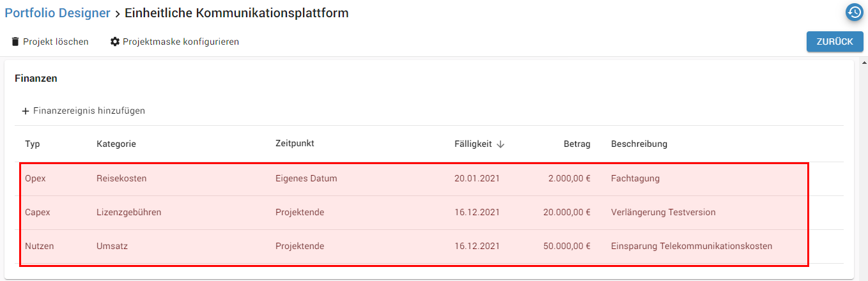Sort table by Typ column header
The height and width of the screenshot is (281, 868).
[33, 144]
